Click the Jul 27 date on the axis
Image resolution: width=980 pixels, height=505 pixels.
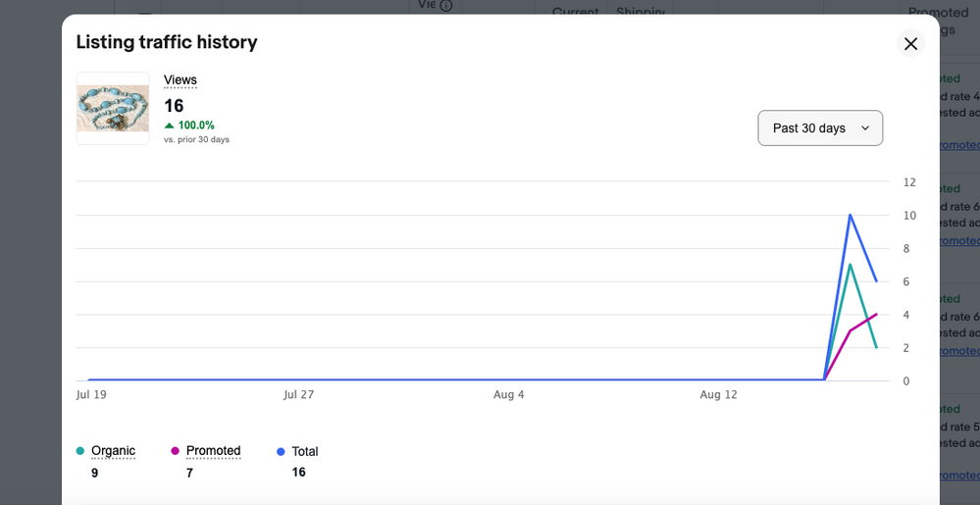pyautogui.click(x=298, y=395)
